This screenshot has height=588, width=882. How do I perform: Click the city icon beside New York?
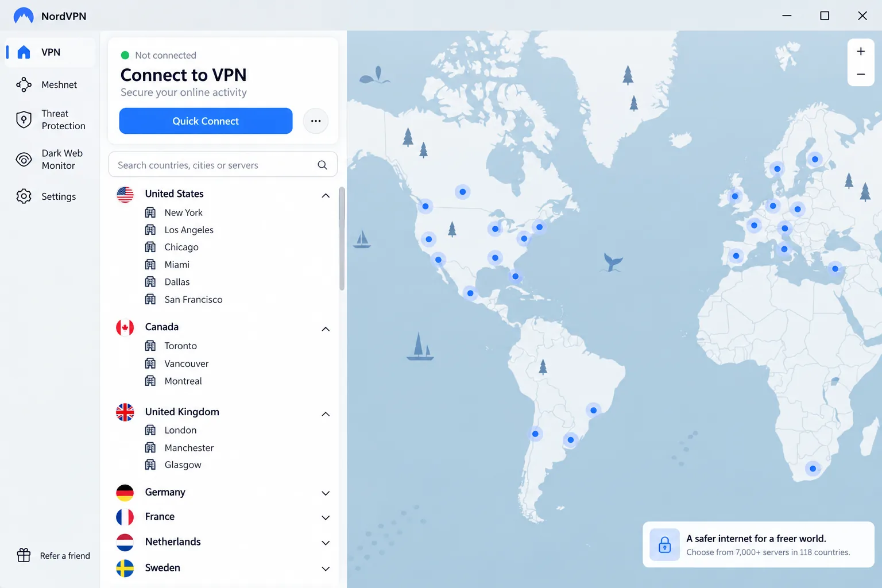coord(150,212)
